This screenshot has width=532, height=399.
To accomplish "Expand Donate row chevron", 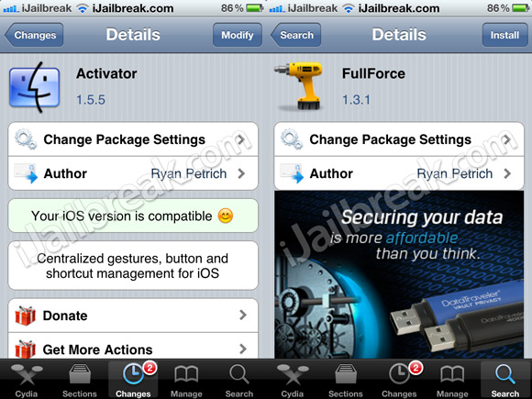I will click(242, 315).
